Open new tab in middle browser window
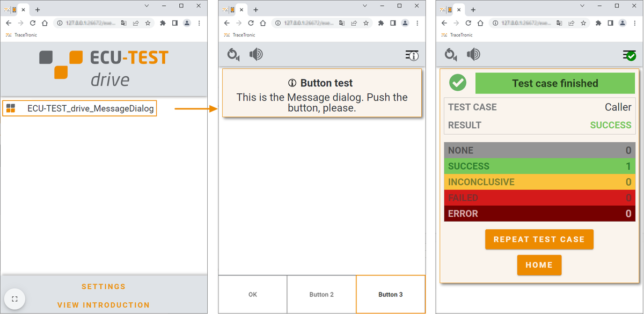Image resolution: width=644 pixels, height=314 pixels. click(x=255, y=10)
